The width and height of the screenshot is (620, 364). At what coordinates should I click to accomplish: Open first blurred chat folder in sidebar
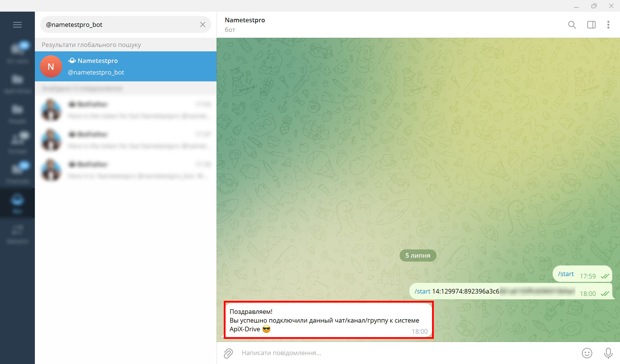click(17, 53)
